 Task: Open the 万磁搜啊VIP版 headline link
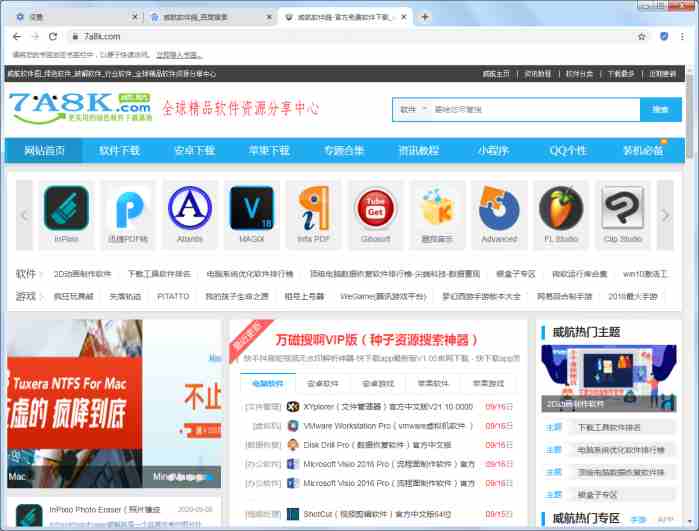377,340
